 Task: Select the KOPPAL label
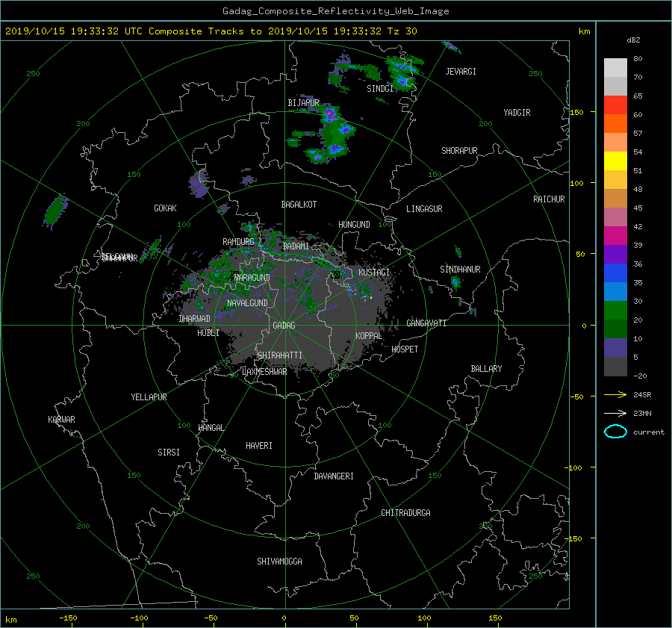(369, 336)
